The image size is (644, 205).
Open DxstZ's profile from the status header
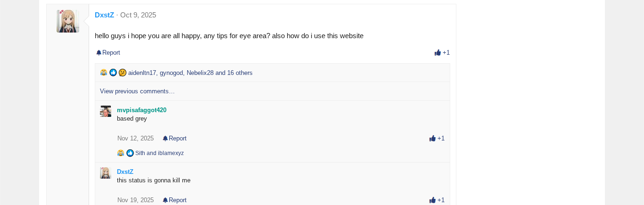tap(104, 15)
